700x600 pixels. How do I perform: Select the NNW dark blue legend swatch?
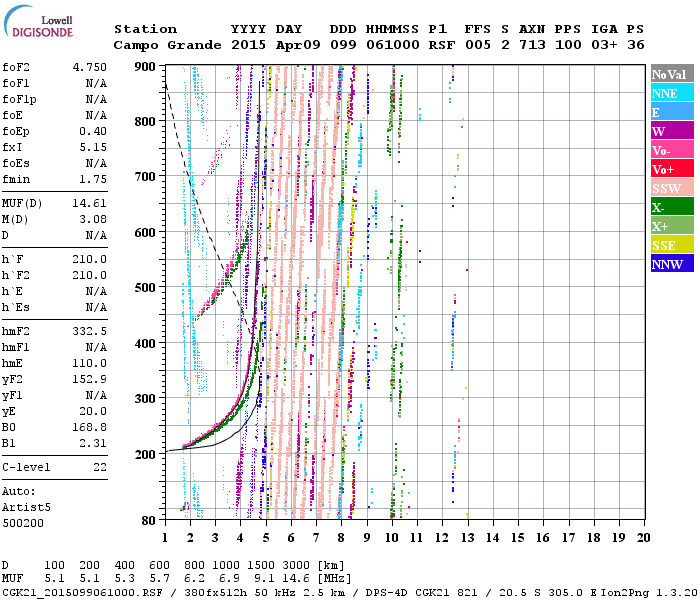(672, 263)
